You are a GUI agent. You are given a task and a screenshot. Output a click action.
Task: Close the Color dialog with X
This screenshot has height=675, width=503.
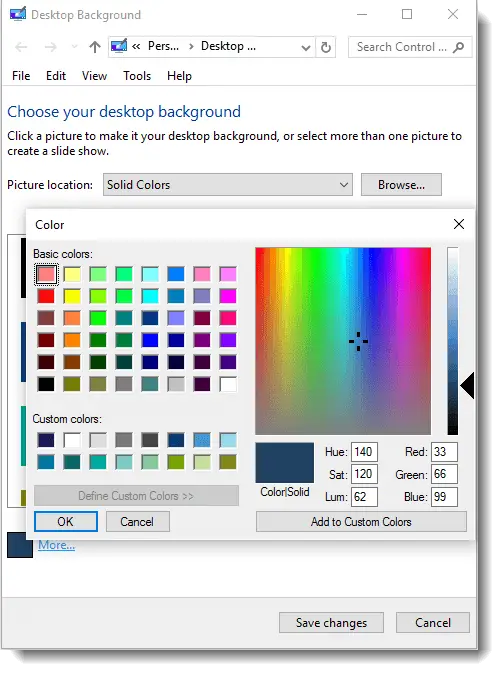click(x=459, y=224)
